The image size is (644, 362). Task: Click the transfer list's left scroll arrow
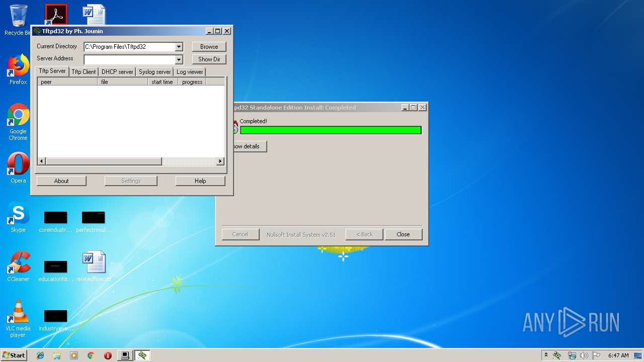pos(42,161)
